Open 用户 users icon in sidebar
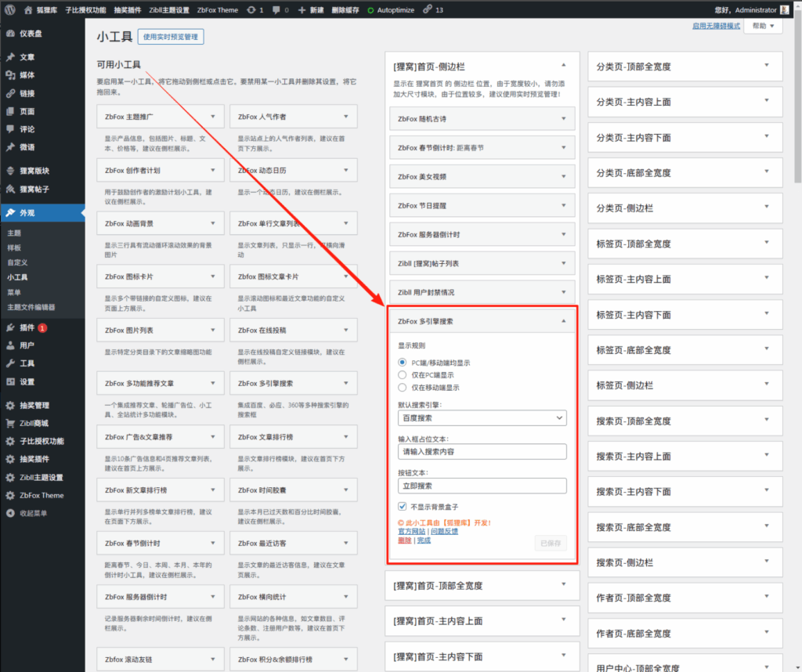Screen dimensions: 802x672 click(x=10, y=345)
